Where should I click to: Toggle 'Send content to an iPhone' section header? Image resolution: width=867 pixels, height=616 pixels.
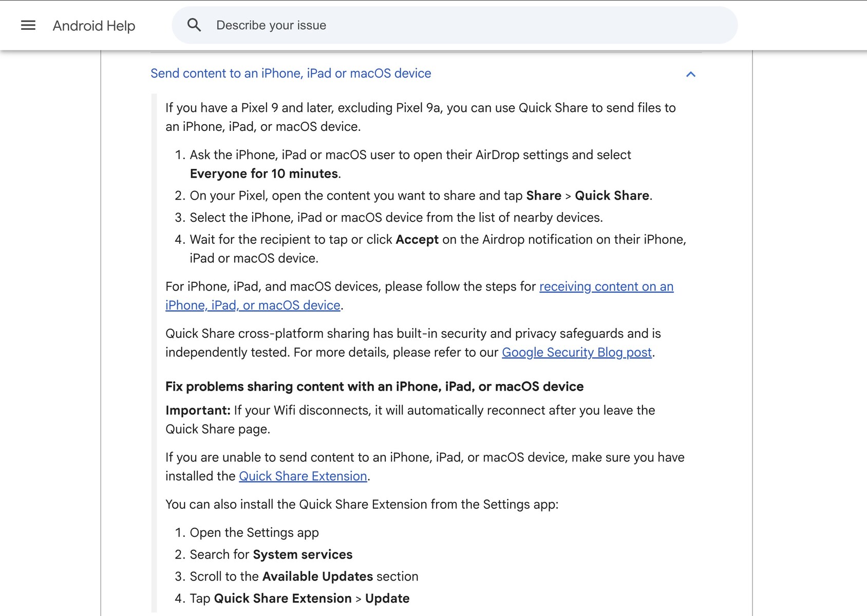tap(291, 73)
